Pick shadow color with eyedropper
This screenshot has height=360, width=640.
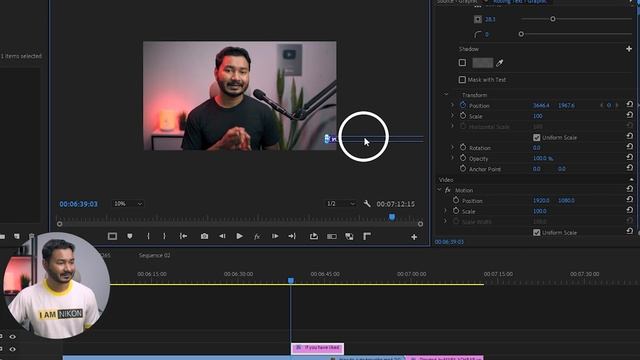(500, 63)
